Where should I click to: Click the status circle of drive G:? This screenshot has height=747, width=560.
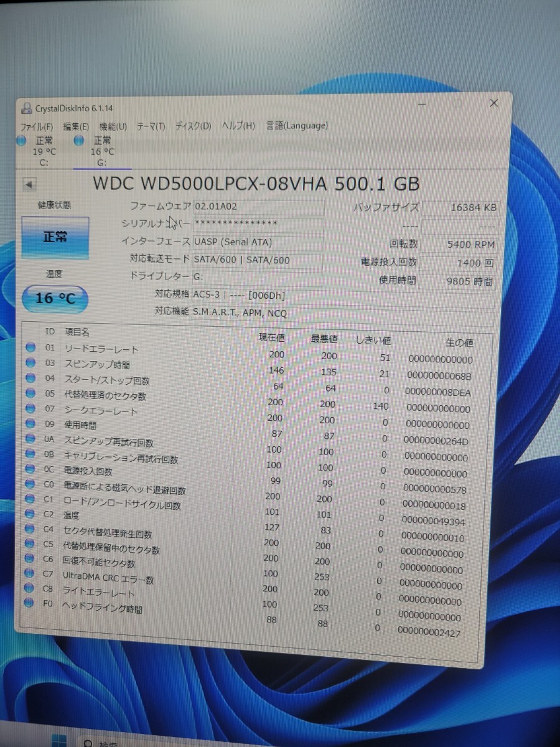click(80, 140)
